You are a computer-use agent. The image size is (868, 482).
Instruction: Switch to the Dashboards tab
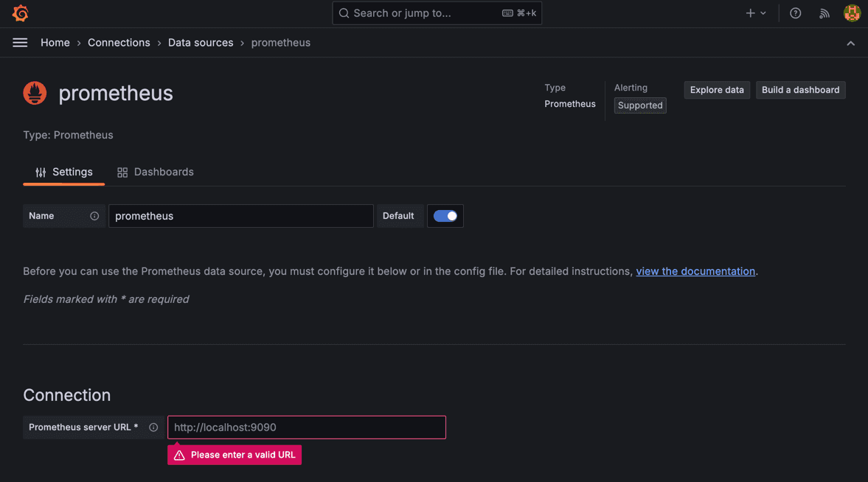156,172
